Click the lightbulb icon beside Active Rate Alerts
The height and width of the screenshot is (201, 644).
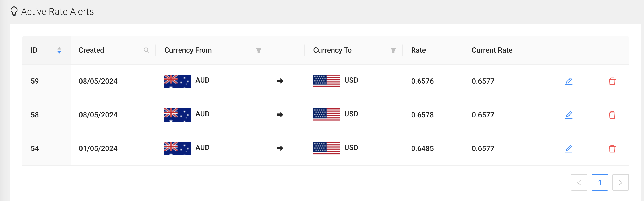14,11
